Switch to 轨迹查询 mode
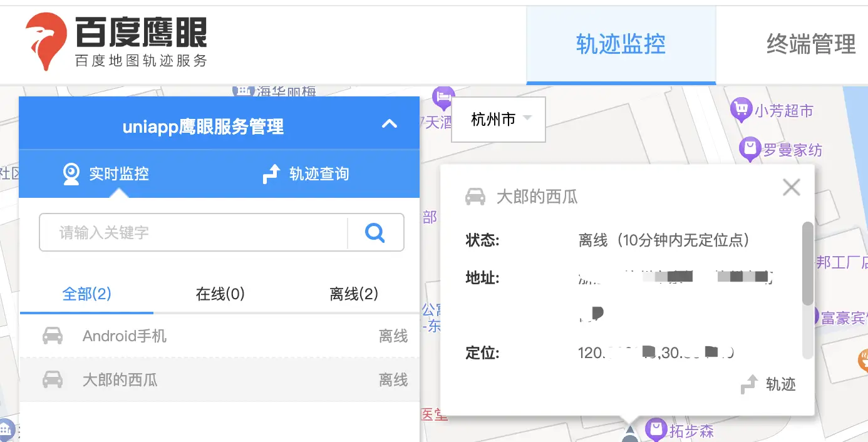The height and width of the screenshot is (442, 868). tap(306, 174)
